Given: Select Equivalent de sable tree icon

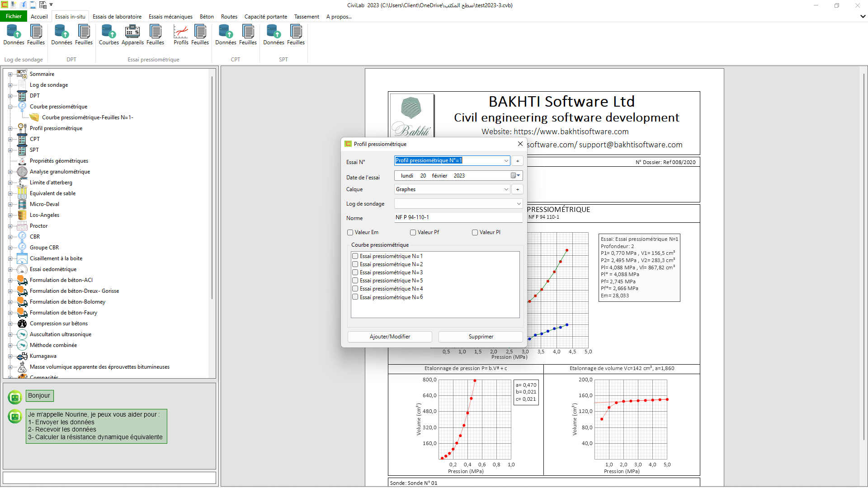Looking at the screenshot, I should 22,193.
